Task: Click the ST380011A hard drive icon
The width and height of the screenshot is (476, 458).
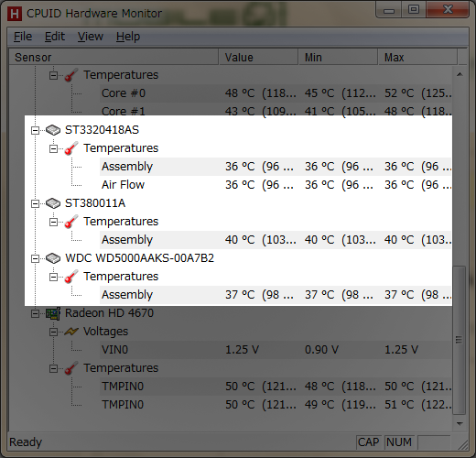Action: pyautogui.click(x=53, y=203)
